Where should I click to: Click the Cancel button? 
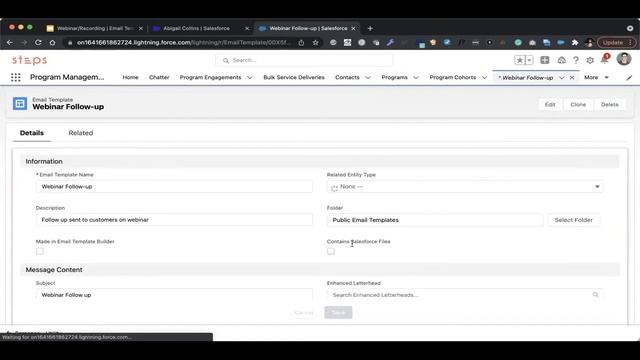[304, 313]
